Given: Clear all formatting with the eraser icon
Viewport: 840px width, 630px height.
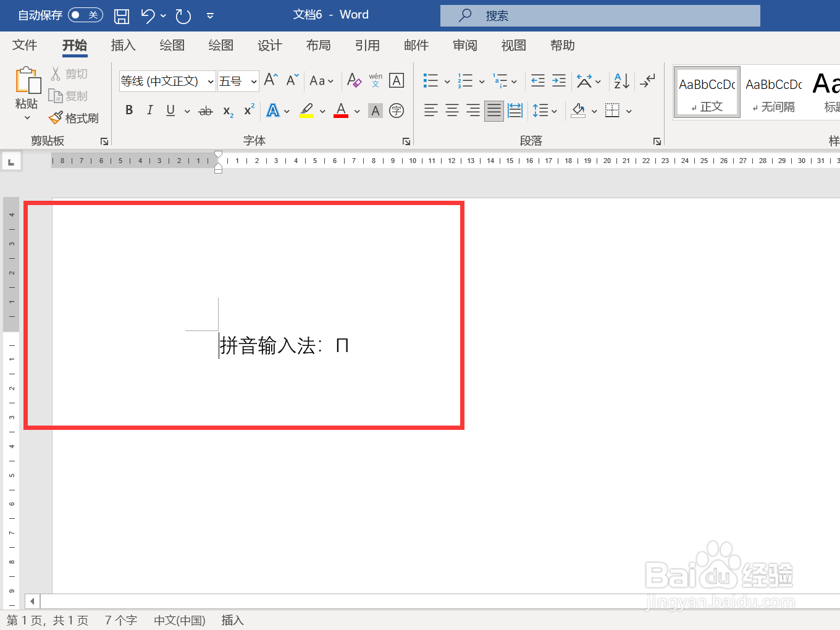Looking at the screenshot, I should 354,80.
